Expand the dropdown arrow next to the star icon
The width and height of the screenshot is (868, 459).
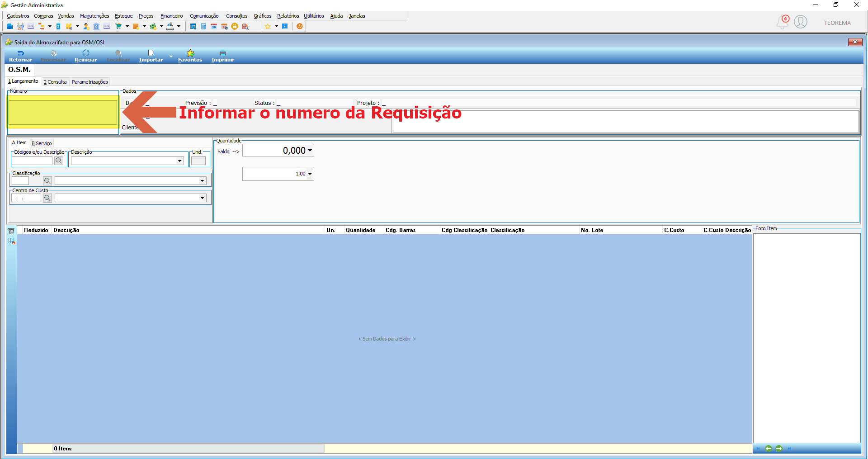[x=276, y=26]
